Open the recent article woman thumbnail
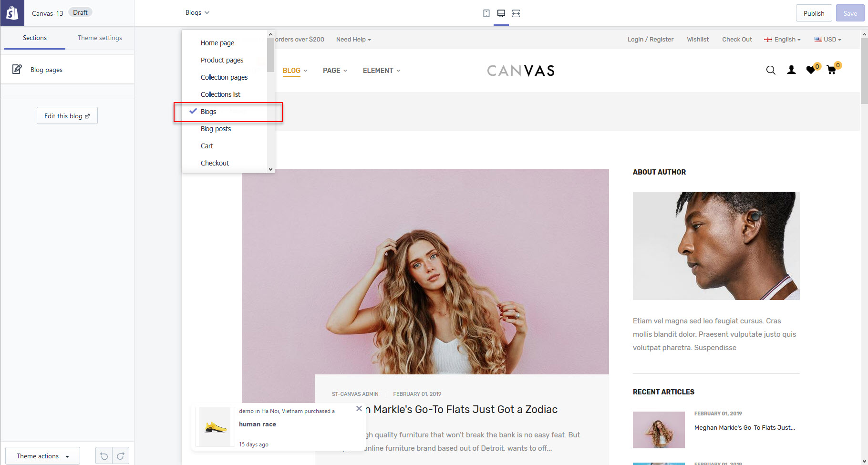This screenshot has width=868, height=465. [659, 430]
